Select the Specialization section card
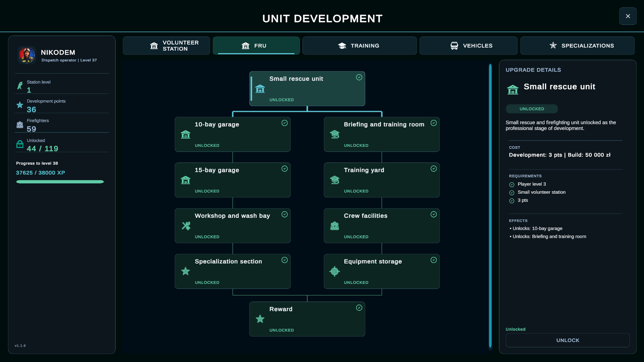644x362 pixels. tap(233, 271)
